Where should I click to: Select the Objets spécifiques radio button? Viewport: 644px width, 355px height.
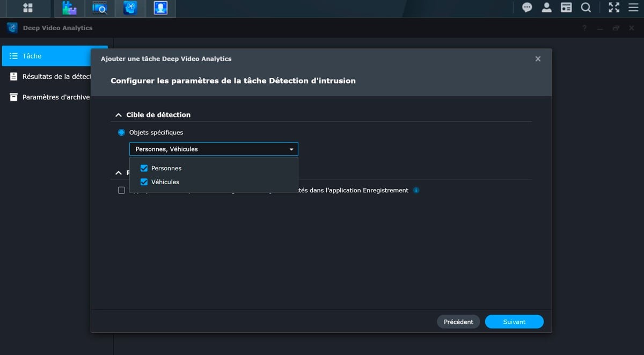[x=121, y=132]
